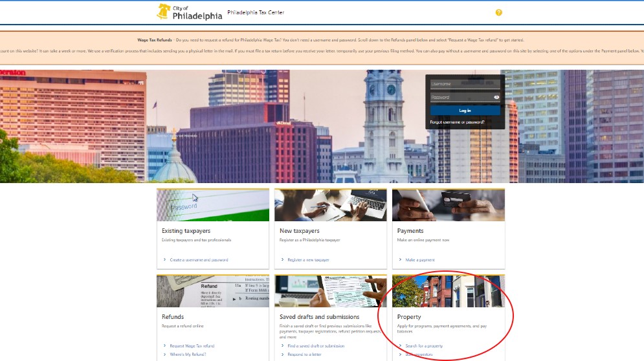Click the Payments card image

[x=449, y=205]
